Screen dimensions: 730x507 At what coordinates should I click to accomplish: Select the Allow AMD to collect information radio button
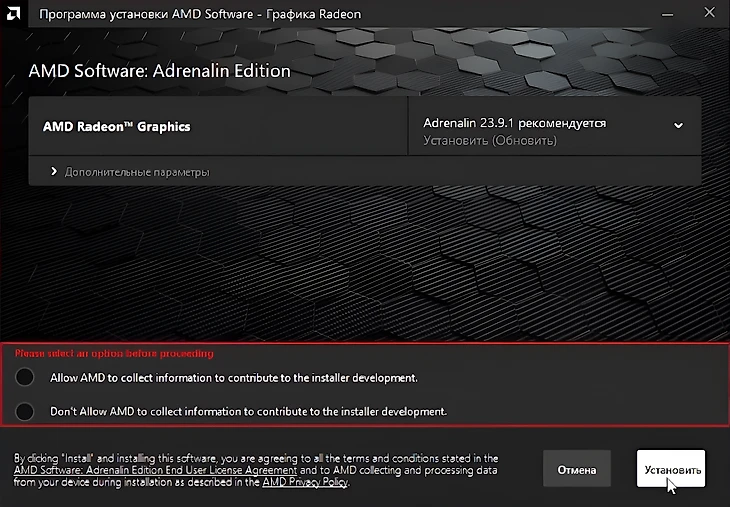click(x=26, y=377)
